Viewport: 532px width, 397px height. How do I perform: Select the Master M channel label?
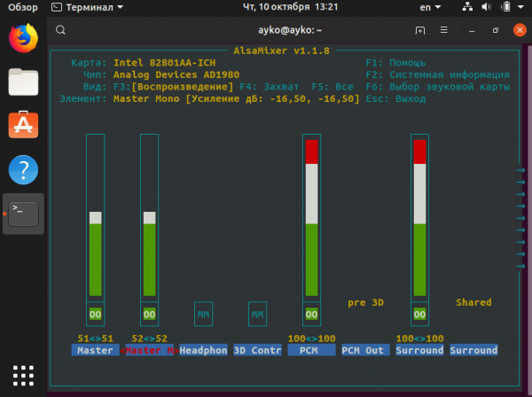149,350
